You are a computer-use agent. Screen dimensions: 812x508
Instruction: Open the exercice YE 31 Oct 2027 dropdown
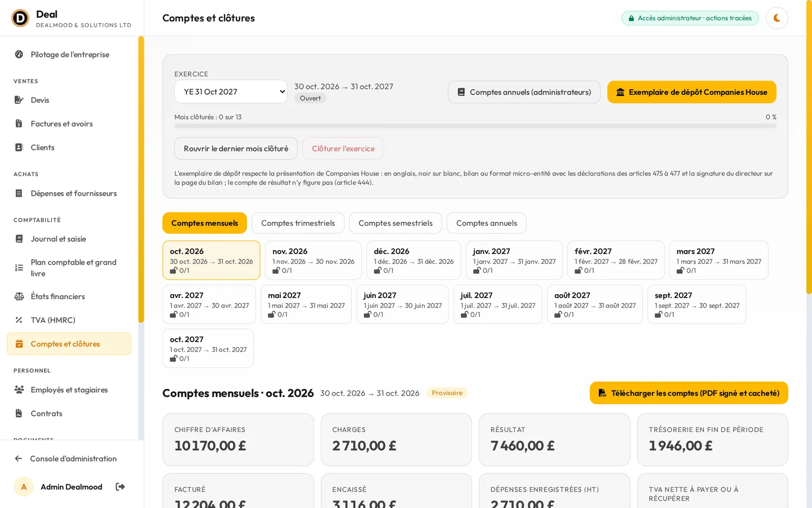click(x=231, y=91)
